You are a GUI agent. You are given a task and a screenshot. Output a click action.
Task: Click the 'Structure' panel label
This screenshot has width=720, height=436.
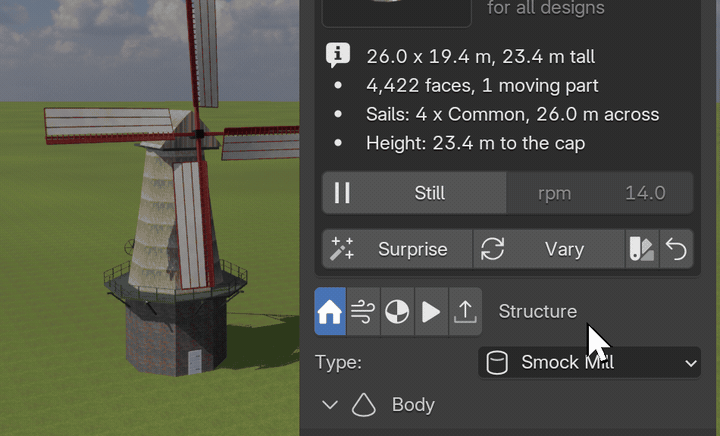(538, 312)
